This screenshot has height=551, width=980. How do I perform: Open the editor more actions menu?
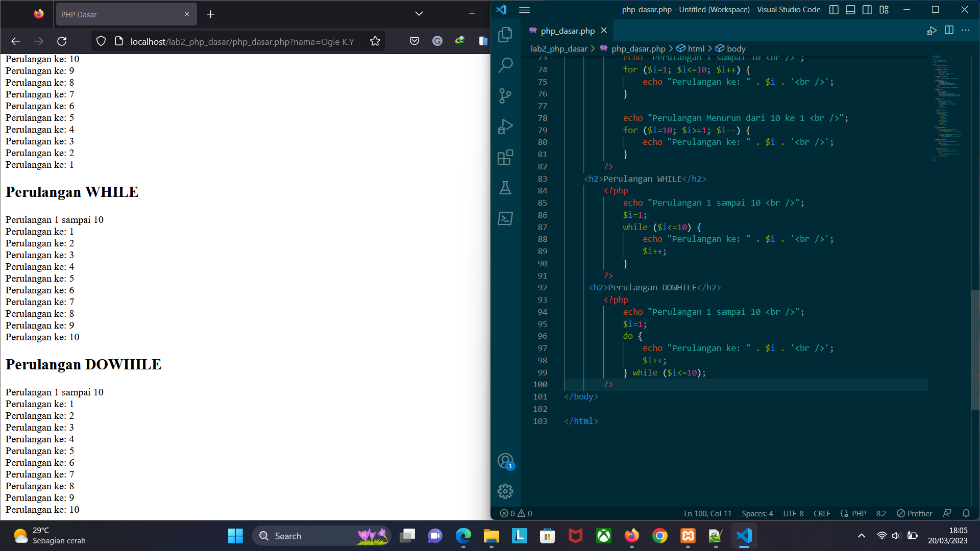pos(965,31)
